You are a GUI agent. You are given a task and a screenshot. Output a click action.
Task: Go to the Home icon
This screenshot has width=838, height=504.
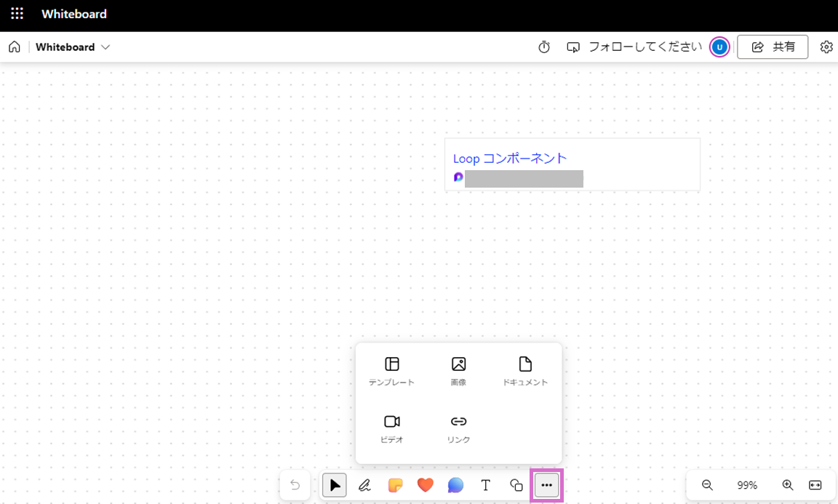point(15,47)
